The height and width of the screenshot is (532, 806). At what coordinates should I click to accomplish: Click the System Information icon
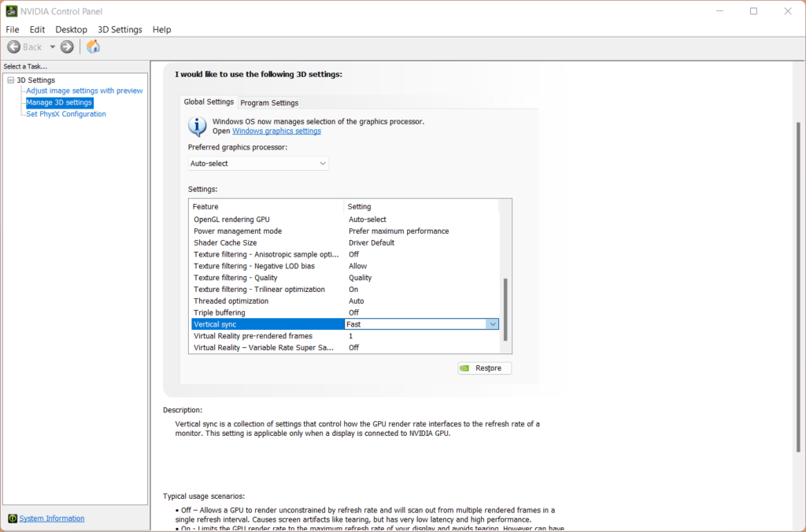point(13,518)
